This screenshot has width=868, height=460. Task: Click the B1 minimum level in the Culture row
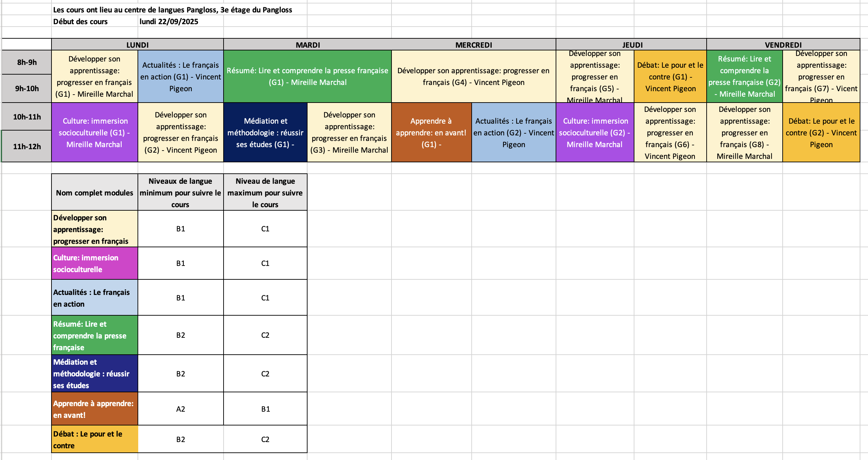click(181, 263)
